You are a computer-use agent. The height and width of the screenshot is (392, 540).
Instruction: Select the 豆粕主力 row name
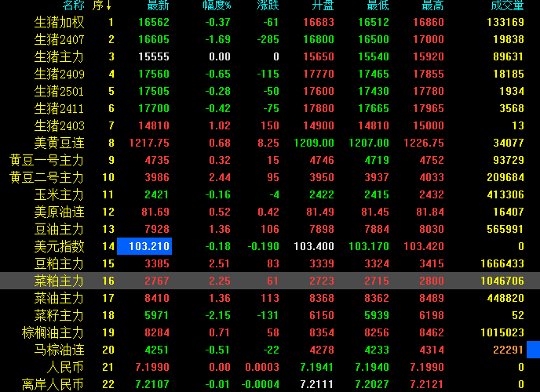[x=59, y=263]
